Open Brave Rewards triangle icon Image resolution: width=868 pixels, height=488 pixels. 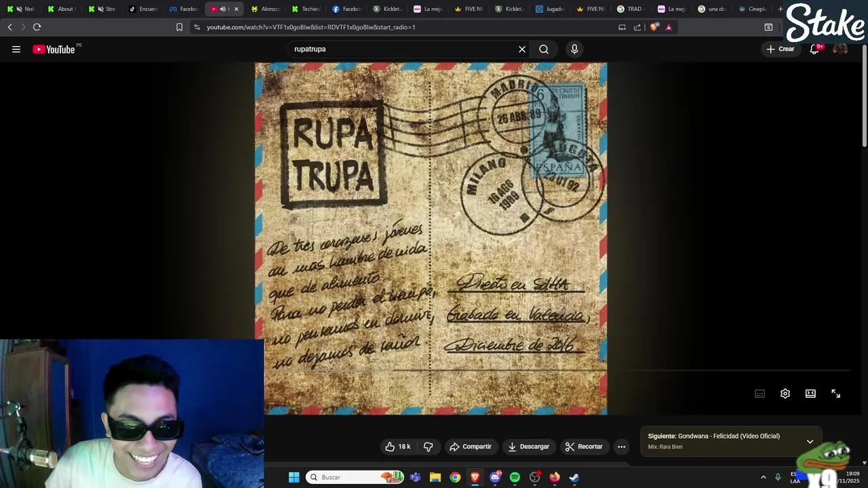point(669,27)
